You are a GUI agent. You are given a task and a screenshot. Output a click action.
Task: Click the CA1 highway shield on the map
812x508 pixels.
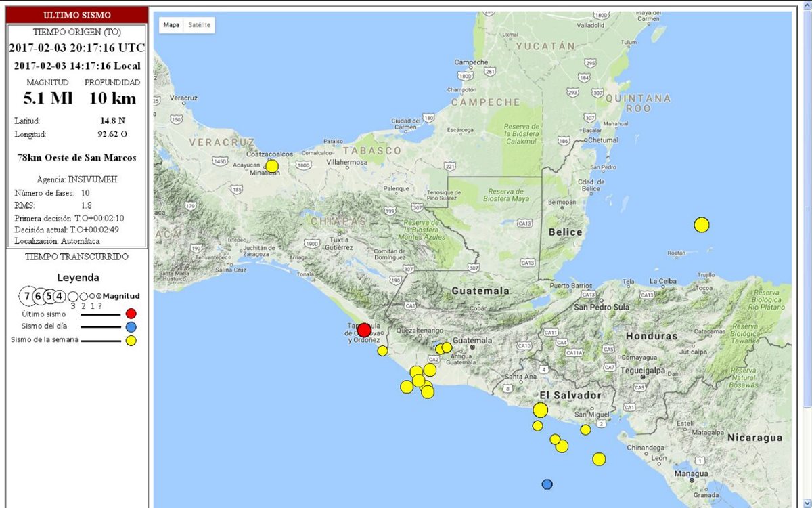click(411, 305)
